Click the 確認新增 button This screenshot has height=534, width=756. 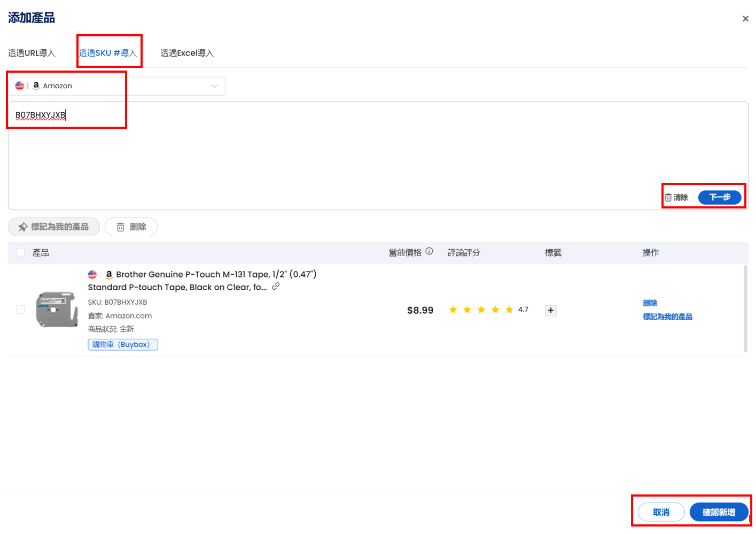point(719,512)
